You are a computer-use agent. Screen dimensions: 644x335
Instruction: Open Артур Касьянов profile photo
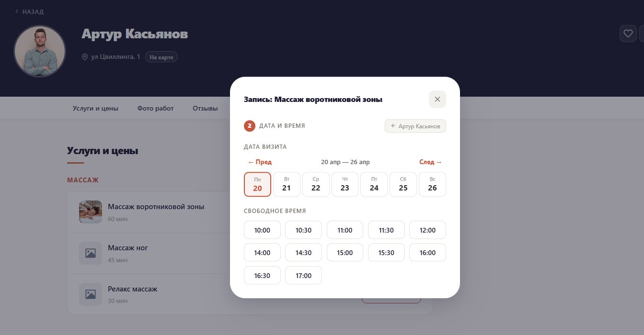coord(40,51)
